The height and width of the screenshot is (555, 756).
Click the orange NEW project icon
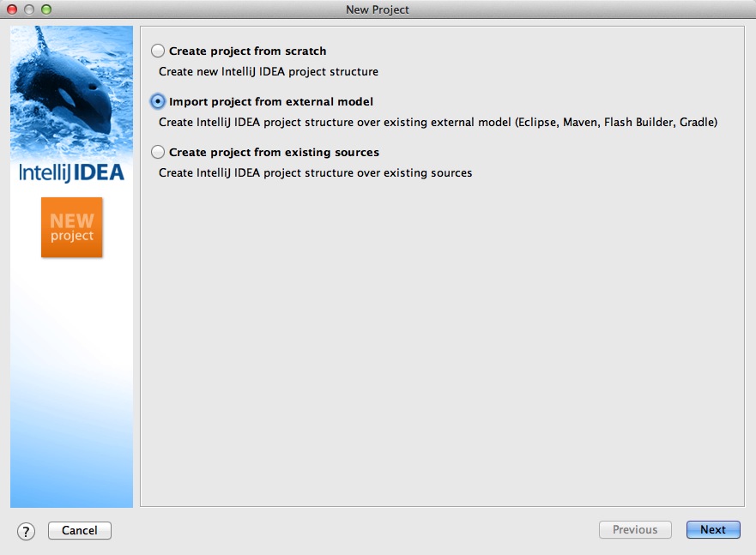coord(72,227)
